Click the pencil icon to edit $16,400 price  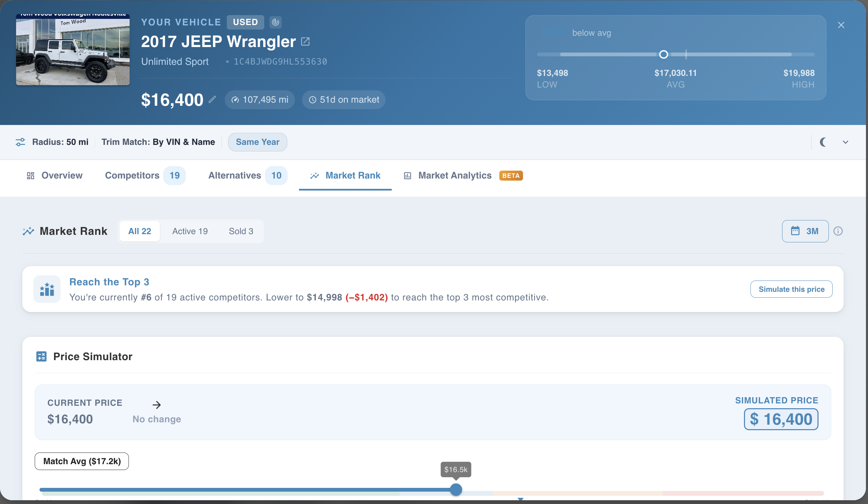tap(212, 100)
